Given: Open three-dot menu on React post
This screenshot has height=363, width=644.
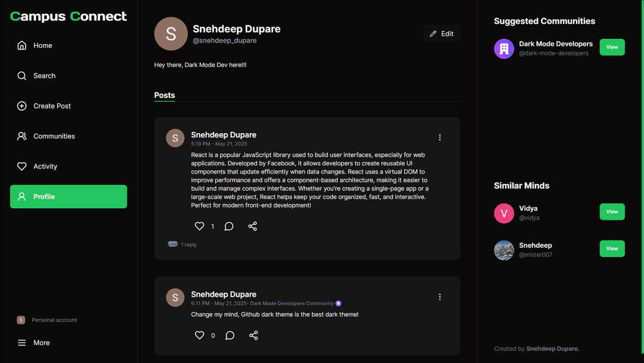Looking at the screenshot, I should 440,137.
